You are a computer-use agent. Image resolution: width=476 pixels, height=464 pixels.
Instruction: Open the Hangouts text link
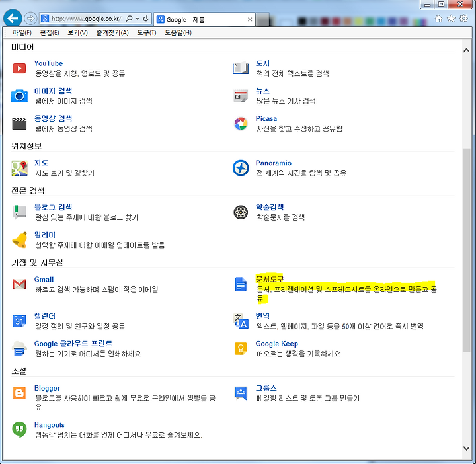point(49,425)
